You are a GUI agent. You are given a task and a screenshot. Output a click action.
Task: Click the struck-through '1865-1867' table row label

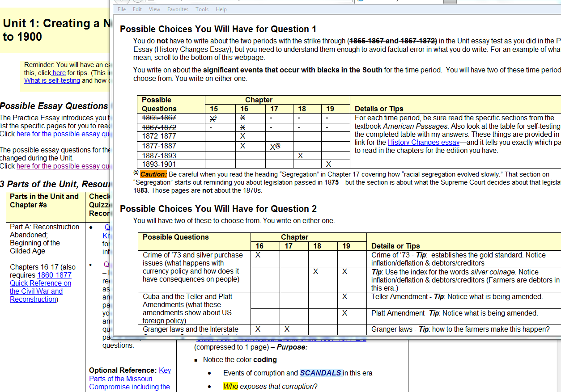pyautogui.click(x=159, y=118)
